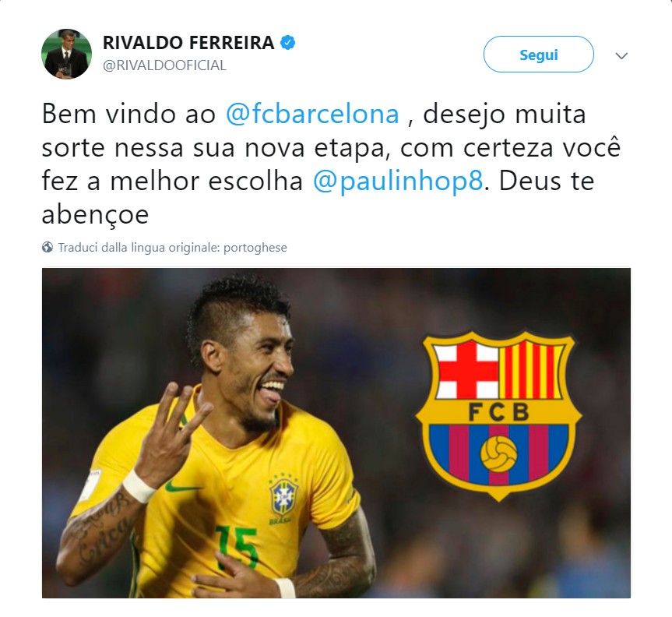Click the word abençoe in tweet
The width and height of the screenshot is (672, 617).
pyautogui.click(x=95, y=214)
